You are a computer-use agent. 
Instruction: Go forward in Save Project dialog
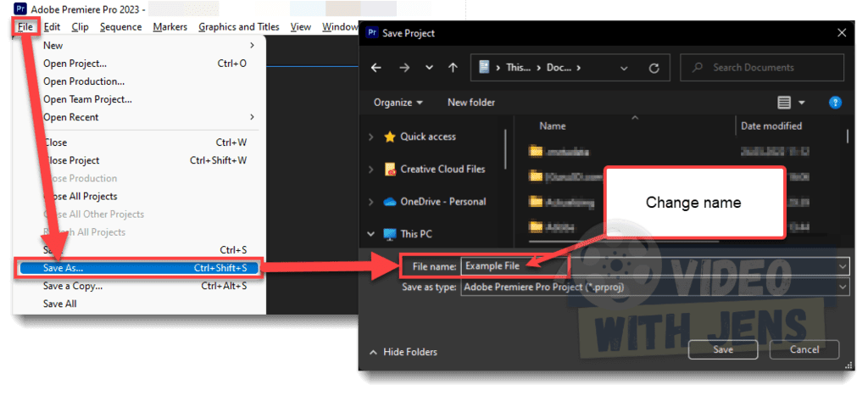pyautogui.click(x=404, y=68)
